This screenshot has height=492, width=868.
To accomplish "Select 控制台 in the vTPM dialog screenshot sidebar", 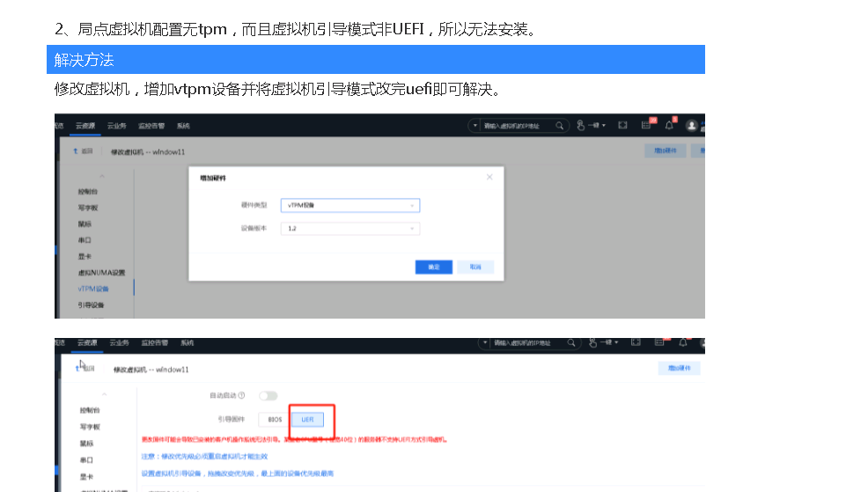I will click(x=88, y=192).
